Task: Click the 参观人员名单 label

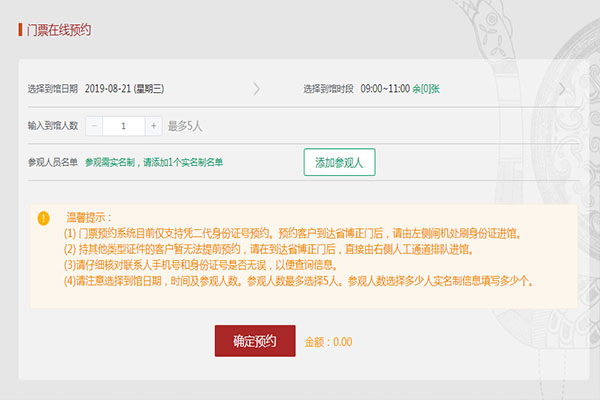Action: click(52, 162)
